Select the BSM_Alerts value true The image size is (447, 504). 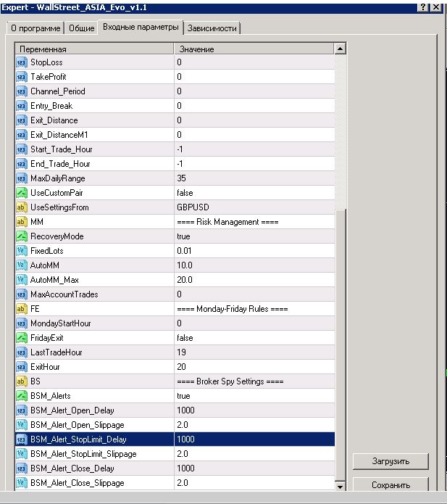(x=183, y=396)
